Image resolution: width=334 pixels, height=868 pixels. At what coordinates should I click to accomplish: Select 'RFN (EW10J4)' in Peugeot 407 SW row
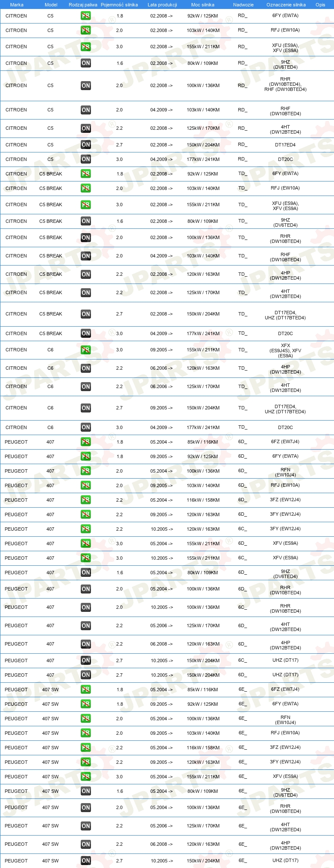point(285,720)
